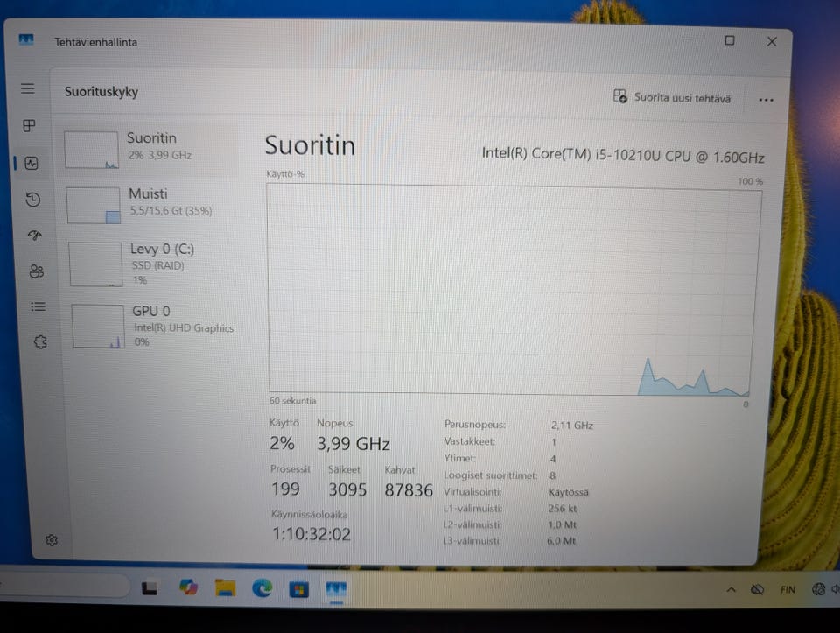Click Suorita uusi tehtävä button

coord(672,97)
